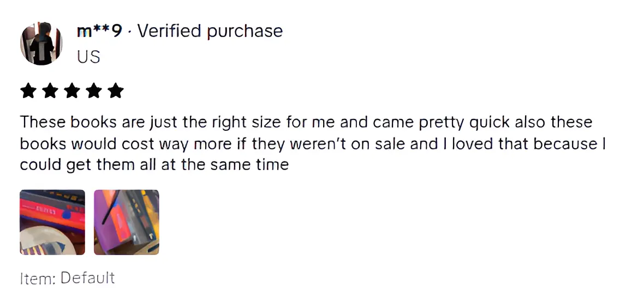
Task: Click the review line "could get them all"
Action: (154, 164)
